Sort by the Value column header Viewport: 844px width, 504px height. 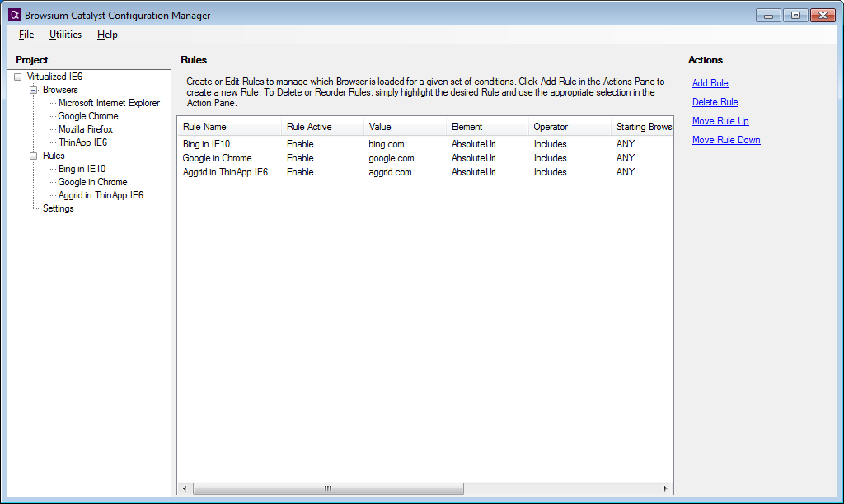coord(405,127)
